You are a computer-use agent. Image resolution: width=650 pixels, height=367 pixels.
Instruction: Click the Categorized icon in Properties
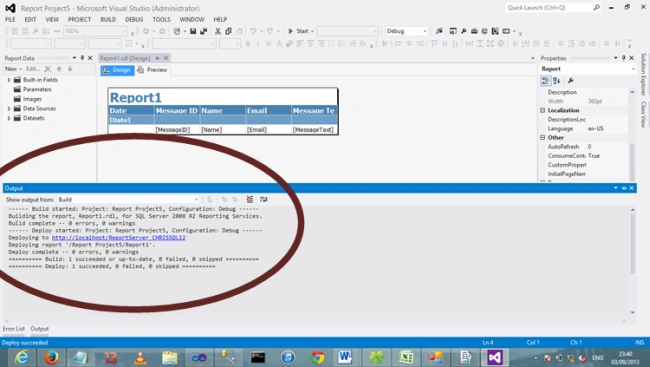(546, 81)
